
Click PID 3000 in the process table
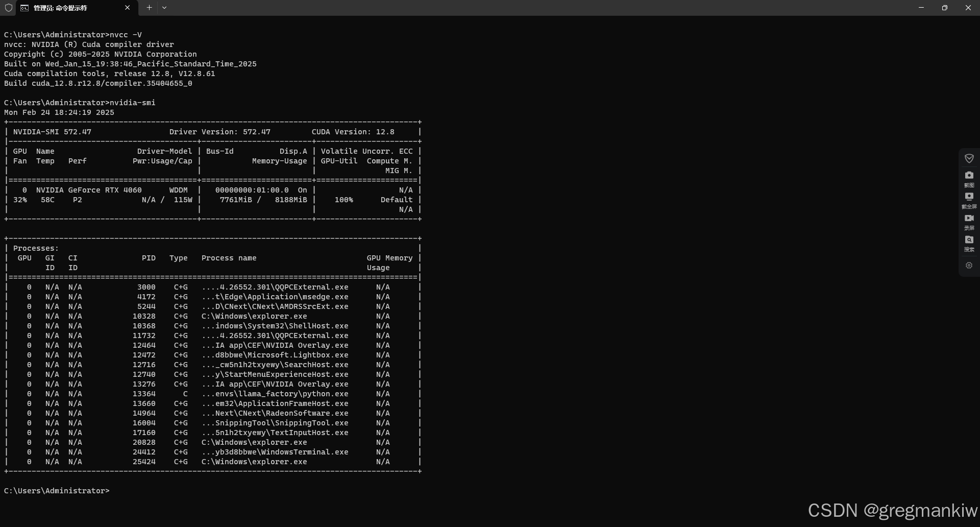[146, 287]
